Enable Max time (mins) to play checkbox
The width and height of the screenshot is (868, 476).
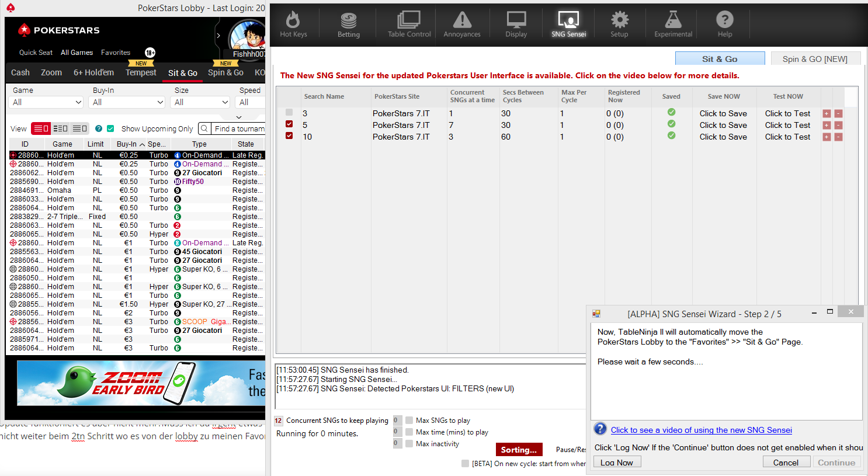(x=409, y=432)
